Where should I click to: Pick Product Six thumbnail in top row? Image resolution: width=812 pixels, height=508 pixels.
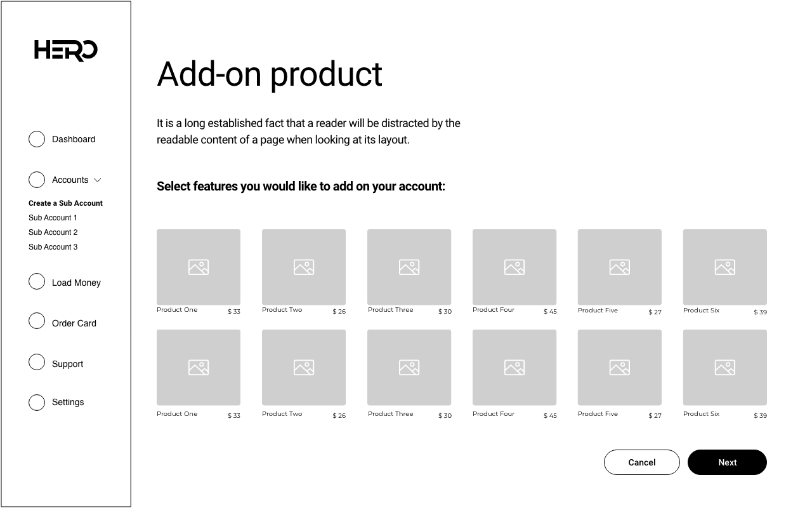coord(724,267)
